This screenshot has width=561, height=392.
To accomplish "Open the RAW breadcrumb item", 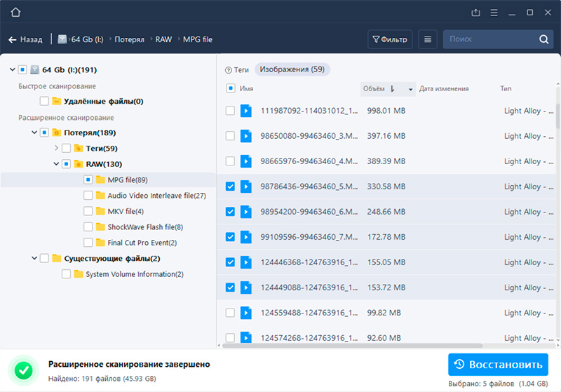I will tap(165, 40).
